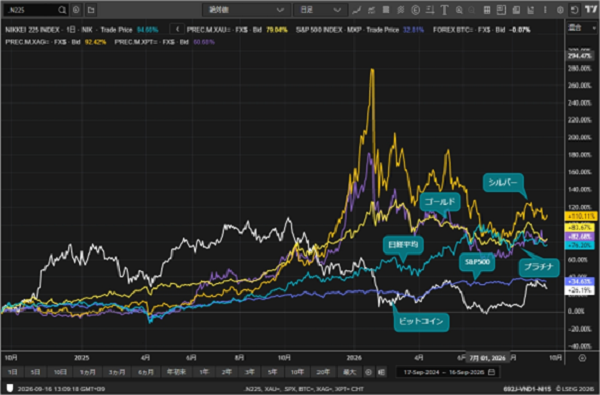Choose the 2年 range button
The width and height of the screenshot is (600, 395).
227,372
